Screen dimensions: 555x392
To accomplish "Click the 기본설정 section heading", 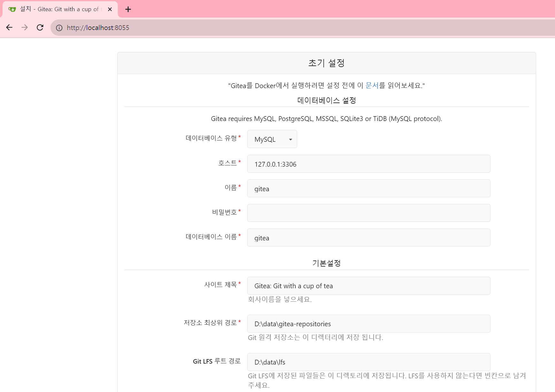I will point(327,263).
